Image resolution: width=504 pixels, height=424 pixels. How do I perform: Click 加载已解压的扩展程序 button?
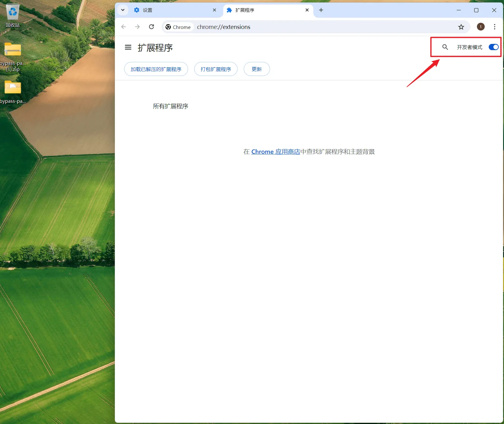pos(156,69)
